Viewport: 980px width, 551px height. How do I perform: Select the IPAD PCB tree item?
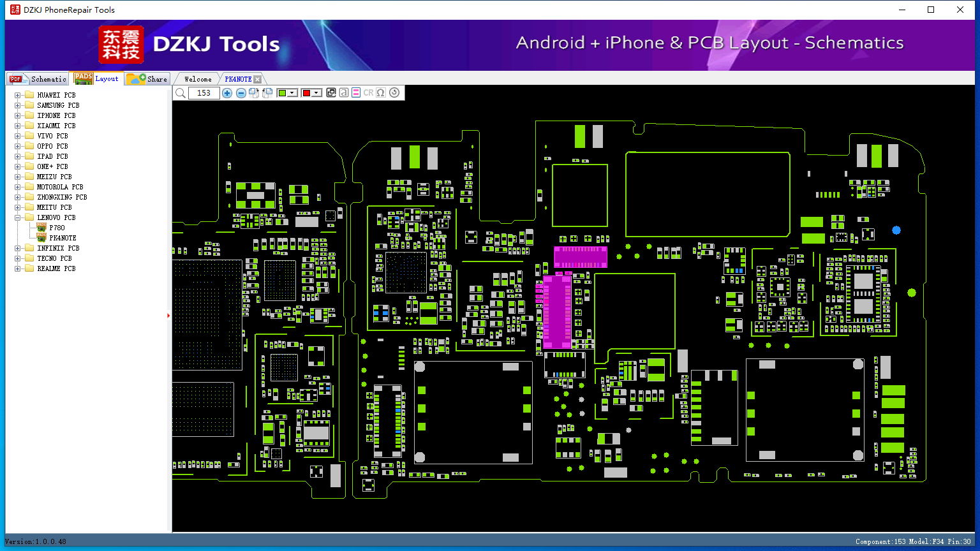coord(52,156)
